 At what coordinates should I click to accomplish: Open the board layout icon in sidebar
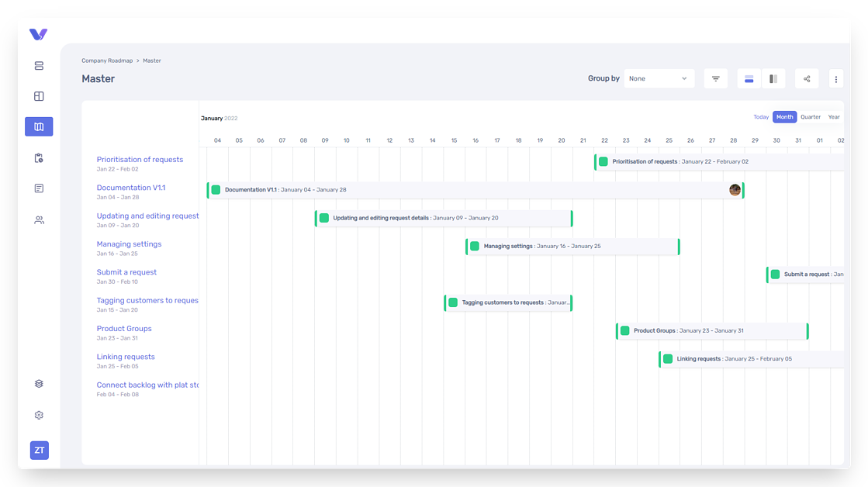point(39,96)
